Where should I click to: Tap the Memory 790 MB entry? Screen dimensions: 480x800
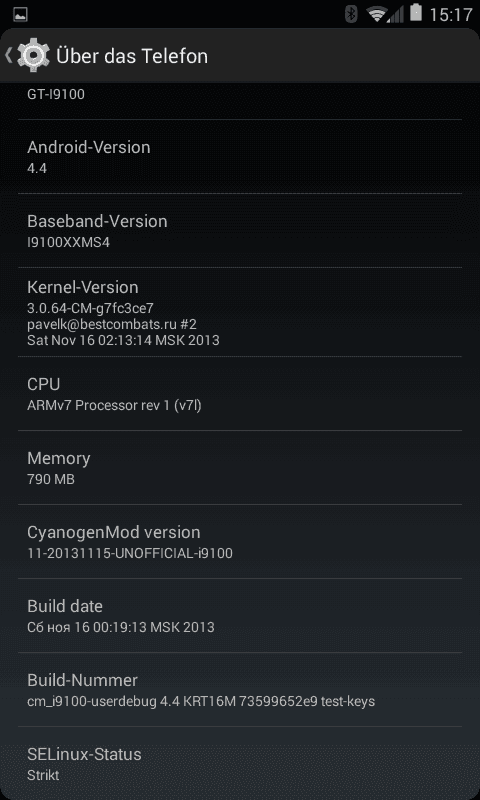coord(240,467)
